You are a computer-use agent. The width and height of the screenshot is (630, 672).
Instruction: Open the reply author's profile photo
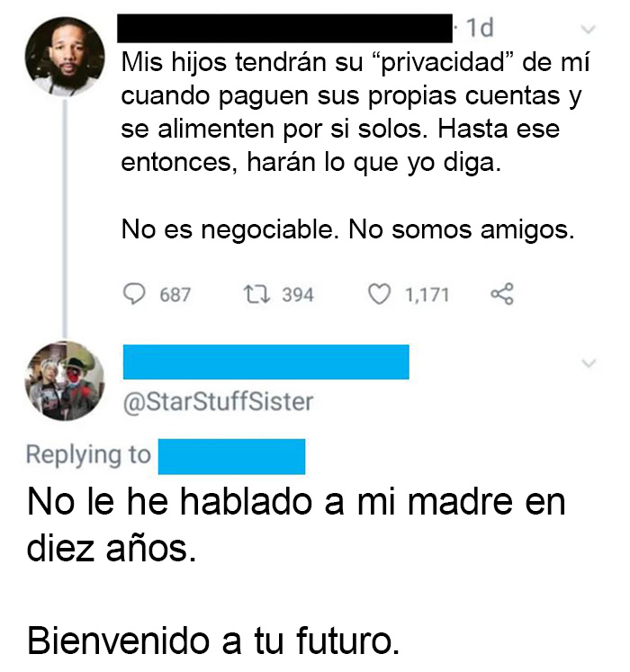pos(63,381)
